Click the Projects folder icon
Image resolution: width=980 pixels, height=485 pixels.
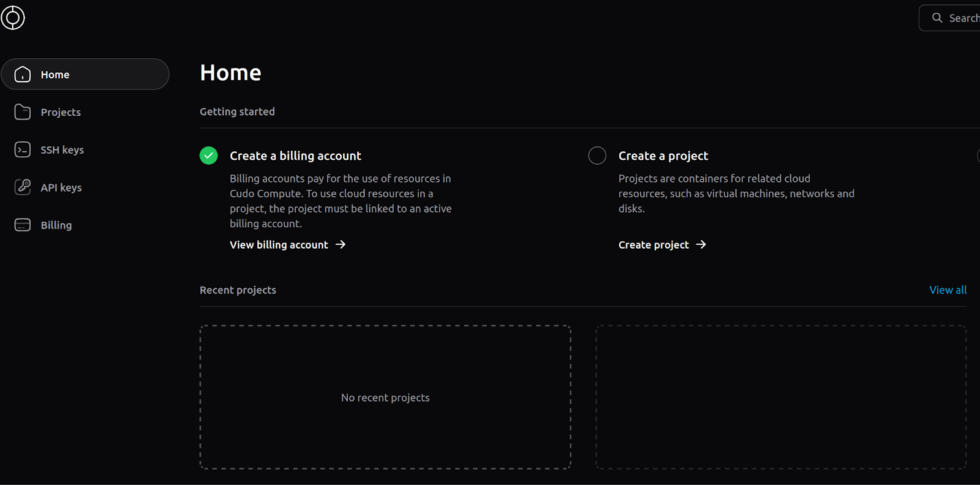click(23, 112)
